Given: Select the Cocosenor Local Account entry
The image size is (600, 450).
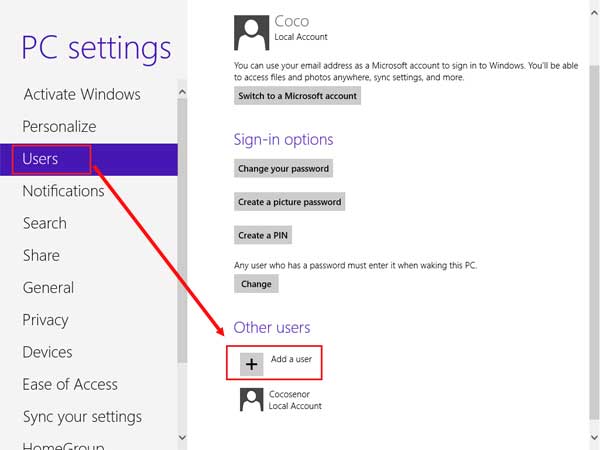Looking at the screenshot, I should [281, 400].
